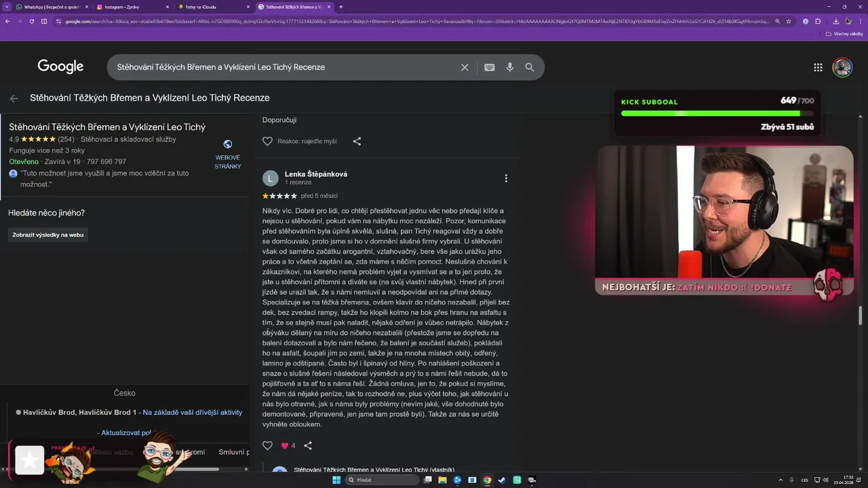Click the Zobrazit výsledky na webu button
The image size is (868, 488).
48,235
